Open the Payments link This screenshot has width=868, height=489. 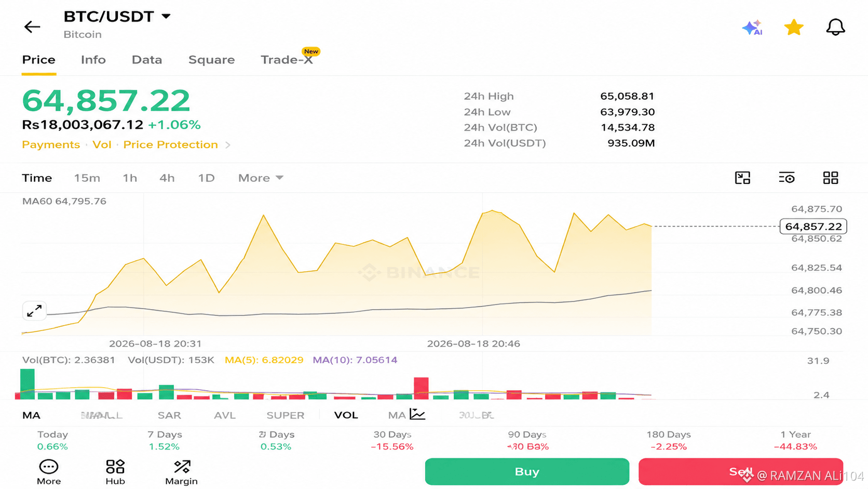(51, 144)
